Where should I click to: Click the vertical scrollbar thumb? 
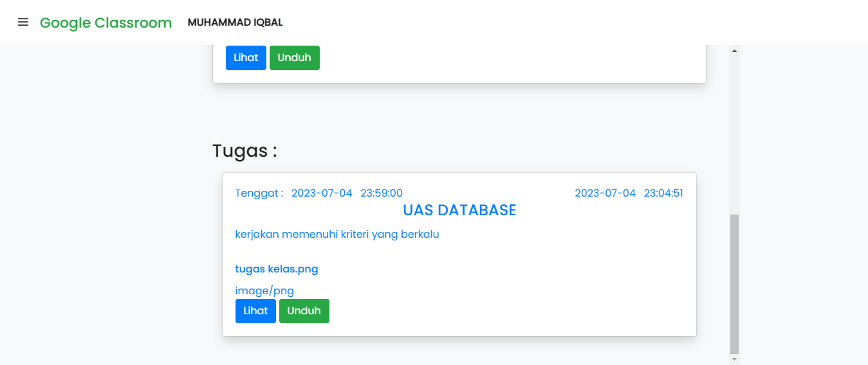tap(734, 283)
